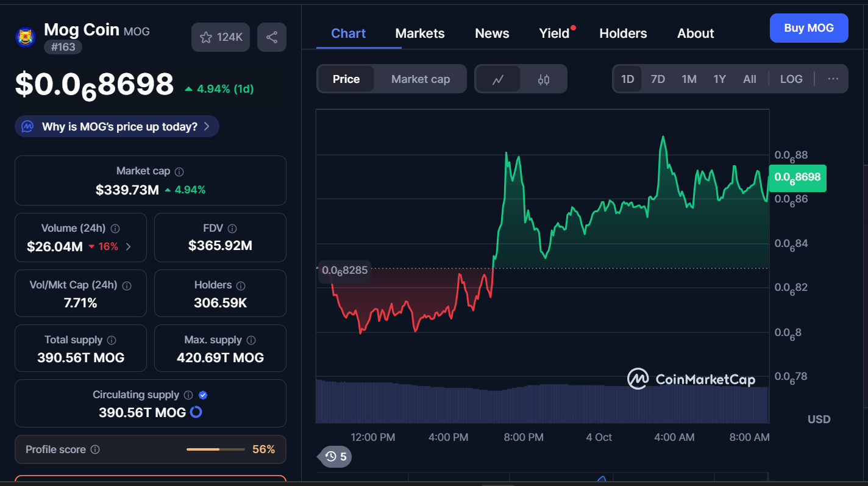This screenshot has height=486, width=868.
Task: Click Market cap info icon
Action: coord(179,172)
